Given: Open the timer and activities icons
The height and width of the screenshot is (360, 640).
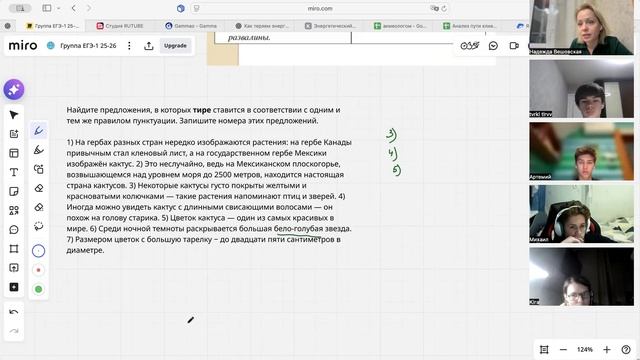Looking at the screenshot, I should pos(469,46).
